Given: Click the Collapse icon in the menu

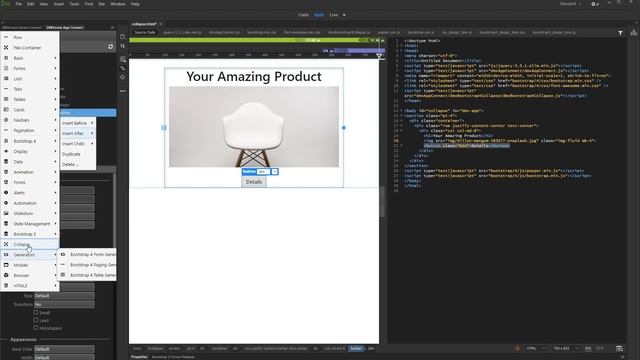Looking at the screenshot, I should [x=6, y=244].
